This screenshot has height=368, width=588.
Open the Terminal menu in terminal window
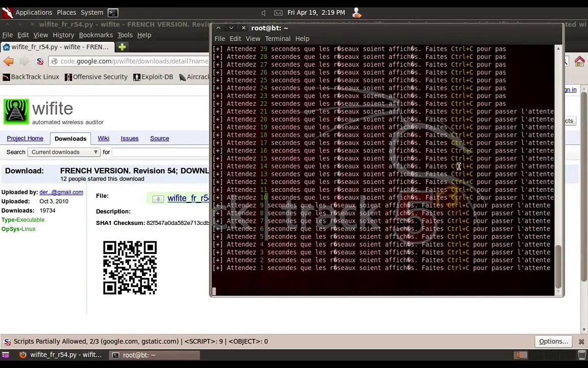[x=278, y=39]
